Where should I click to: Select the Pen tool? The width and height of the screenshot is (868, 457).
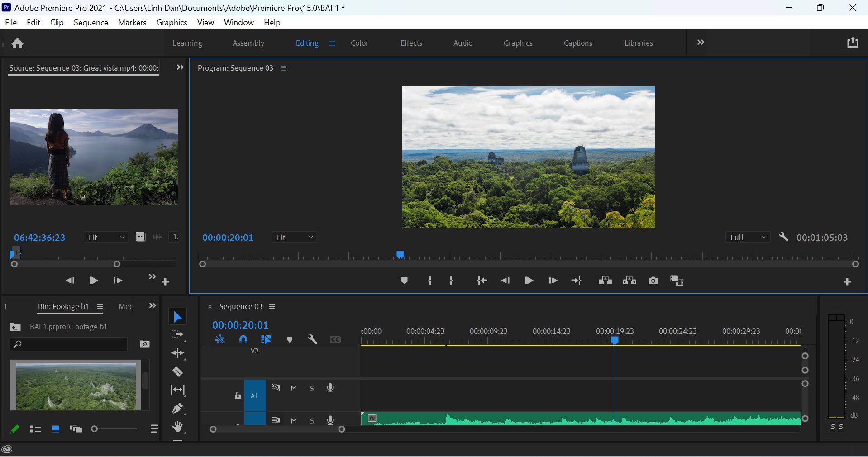tap(177, 408)
